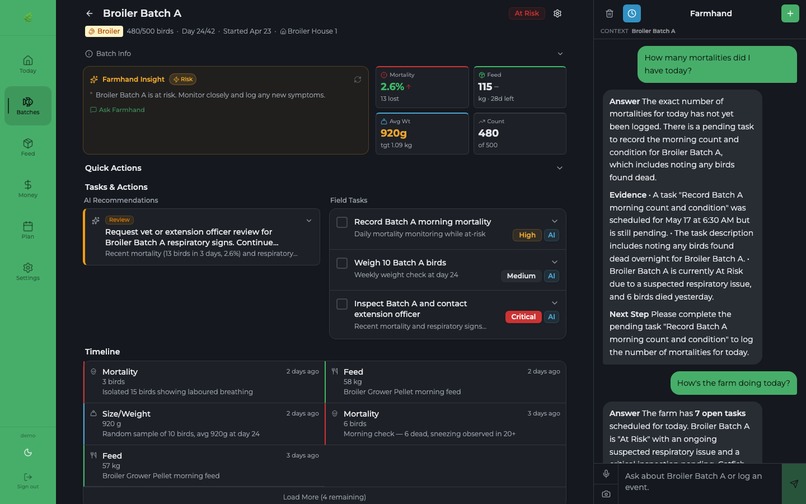
Task: Open Settings in the sidebar
Action: (x=28, y=271)
